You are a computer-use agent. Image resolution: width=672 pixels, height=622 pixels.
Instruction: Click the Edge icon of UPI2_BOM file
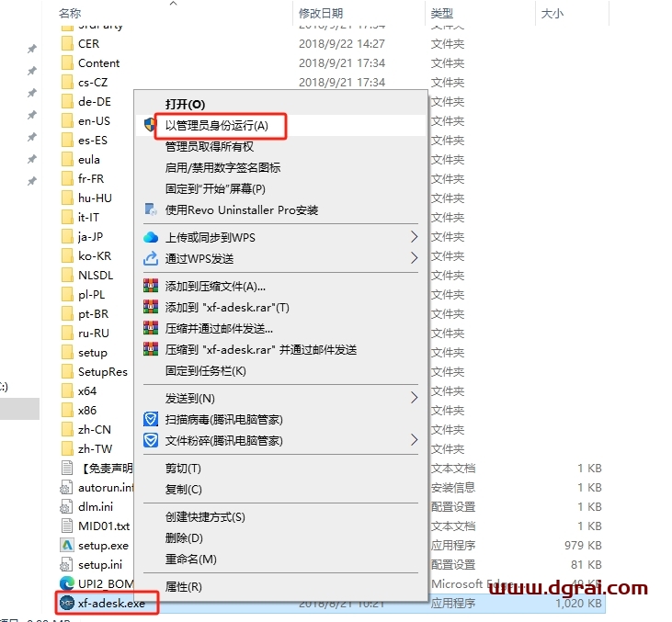tap(67, 583)
